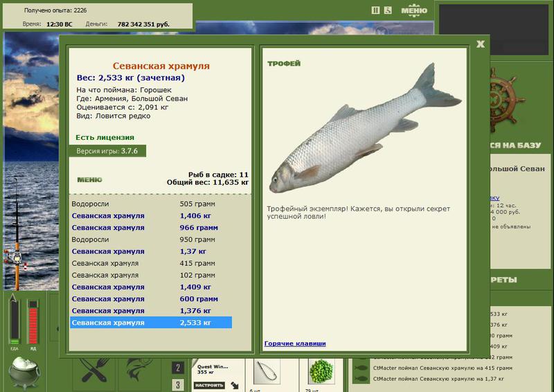Expand tackle panel with diagonal arrow
The image size is (554, 392).
tap(235, 385)
